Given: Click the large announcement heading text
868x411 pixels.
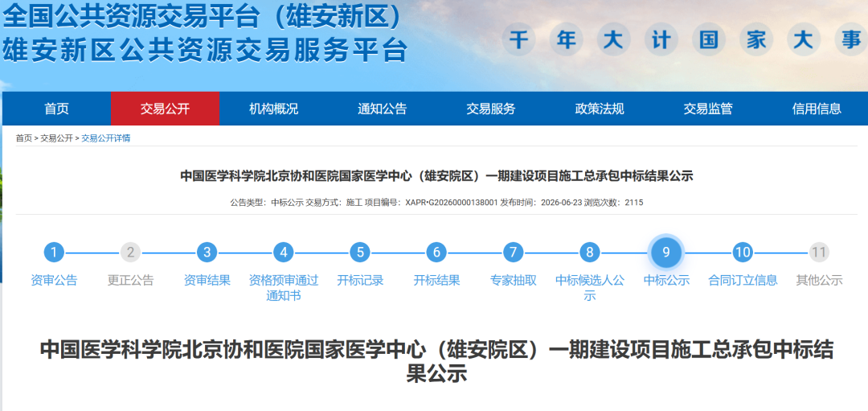Looking at the screenshot, I should pos(436,362).
